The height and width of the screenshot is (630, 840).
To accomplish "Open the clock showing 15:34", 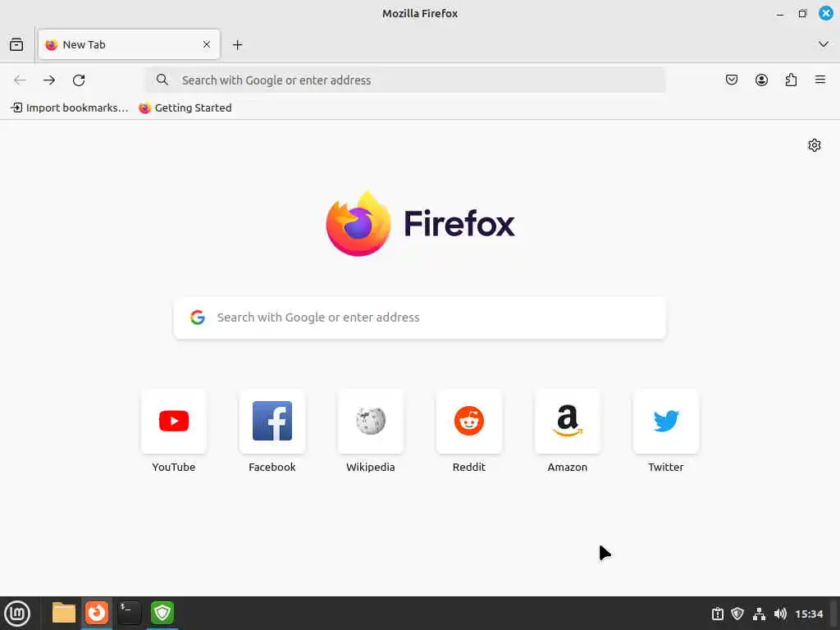I will 809,614.
